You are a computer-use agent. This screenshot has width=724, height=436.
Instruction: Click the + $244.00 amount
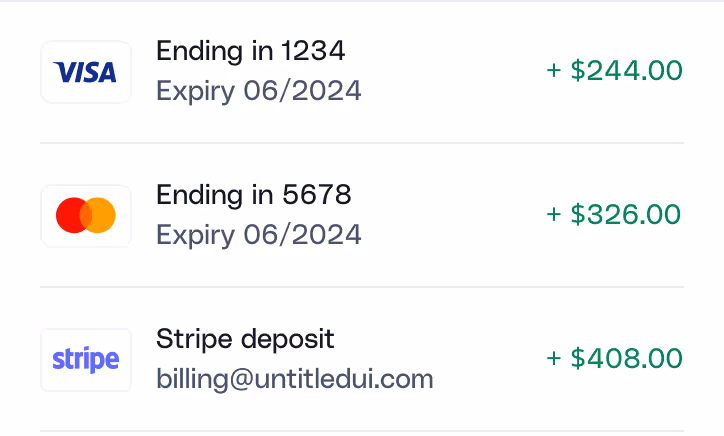tap(614, 71)
